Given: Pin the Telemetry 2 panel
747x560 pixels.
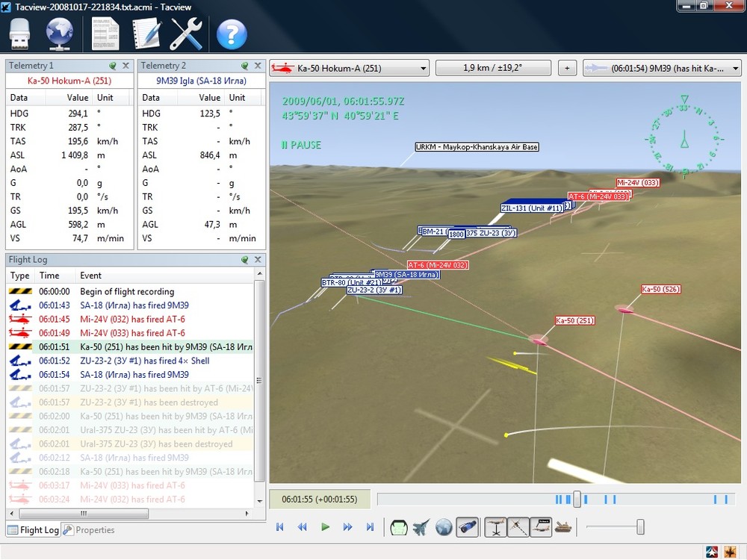Looking at the screenshot, I should coord(245,66).
